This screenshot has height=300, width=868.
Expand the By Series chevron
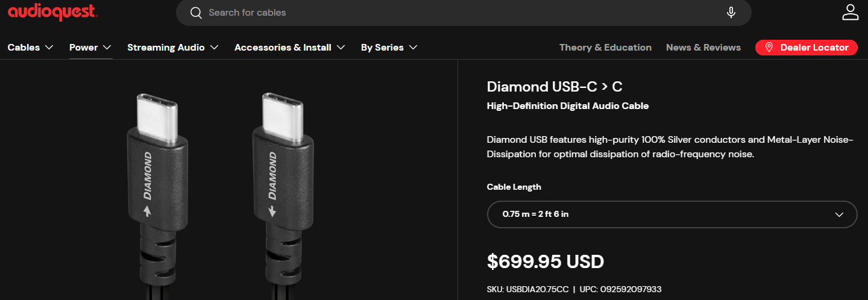(413, 48)
